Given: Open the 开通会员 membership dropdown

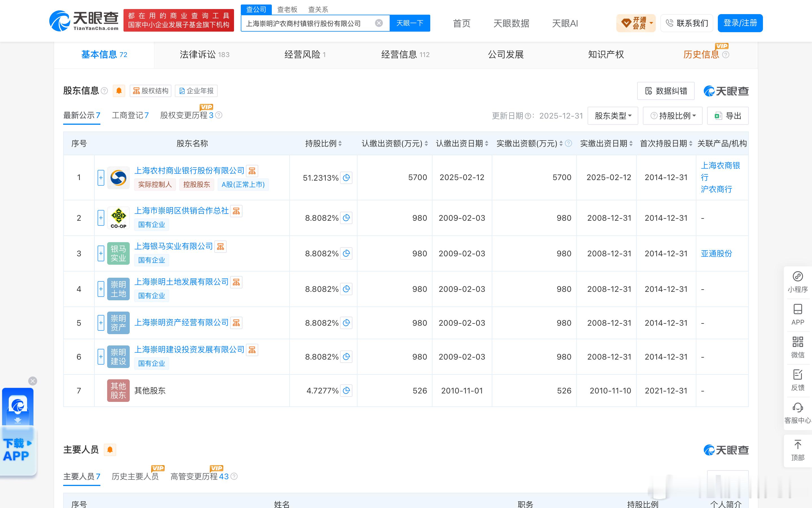Looking at the screenshot, I should coord(636,23).
